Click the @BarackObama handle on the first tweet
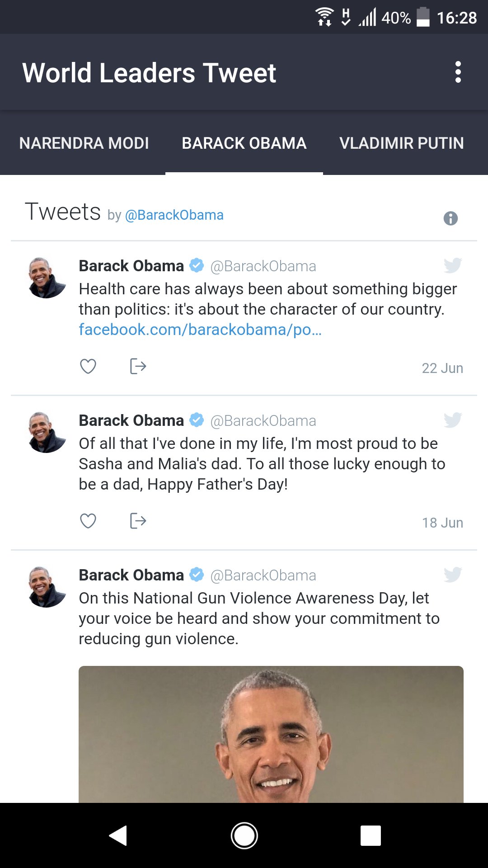 point(263,266)
